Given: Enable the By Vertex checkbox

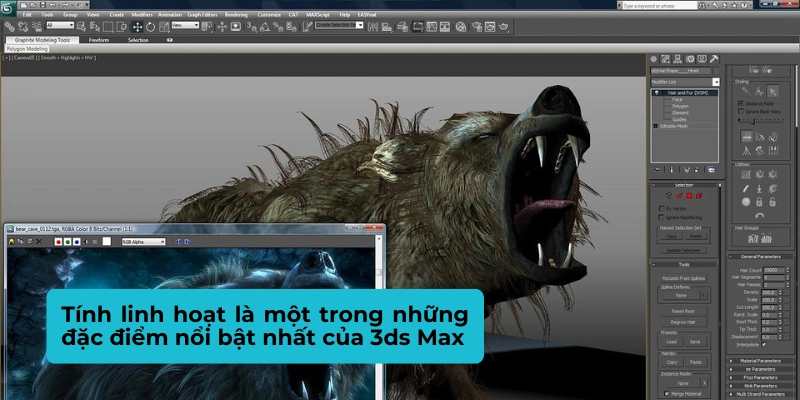Looking at the screenshot, I should coord(662,208).
